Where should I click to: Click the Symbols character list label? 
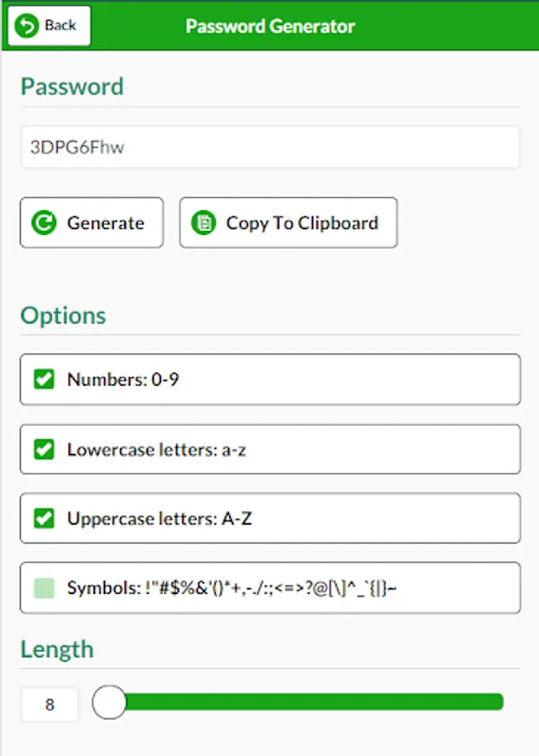point(232,588)
